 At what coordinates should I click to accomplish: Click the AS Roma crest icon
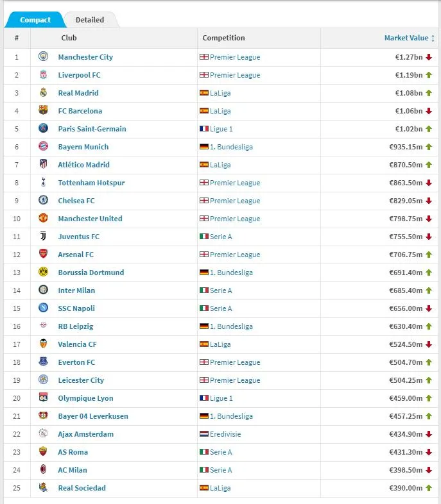43,452
